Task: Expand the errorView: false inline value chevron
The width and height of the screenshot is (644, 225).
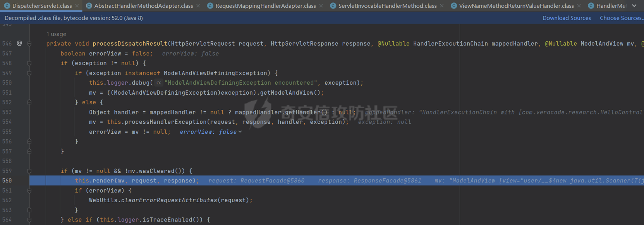Action: pyautogui.click(x=240, y=132)
